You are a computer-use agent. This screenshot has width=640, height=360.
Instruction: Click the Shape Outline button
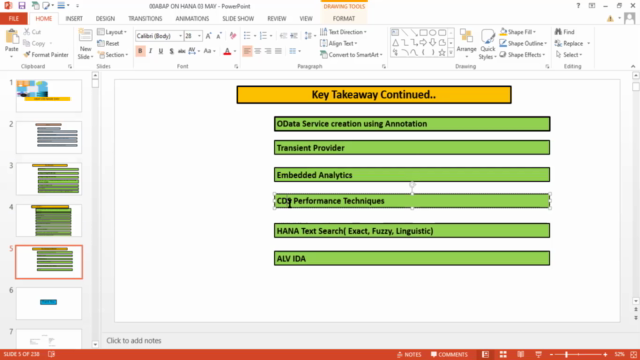click(523, 43)
